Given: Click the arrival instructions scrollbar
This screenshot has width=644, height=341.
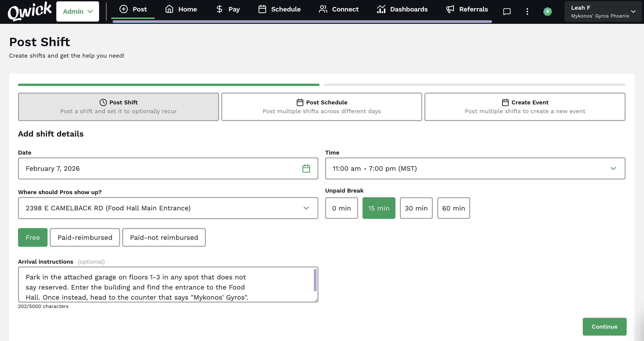Looking at the screenshot, I should point(315,280).
